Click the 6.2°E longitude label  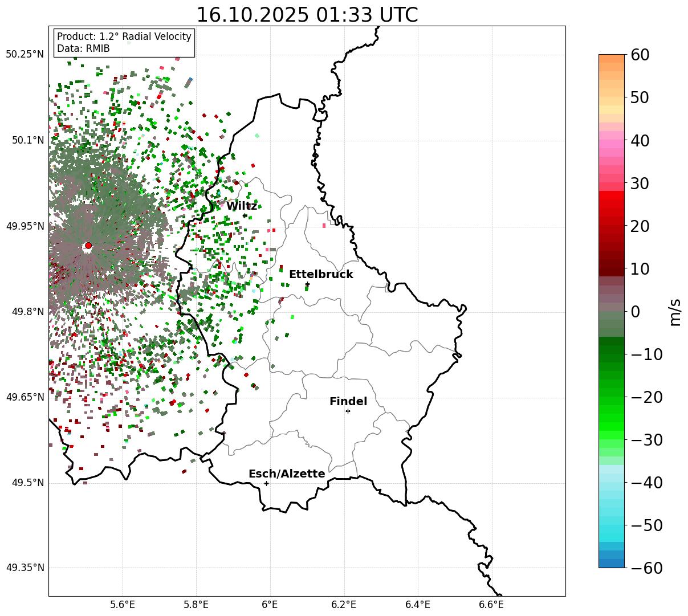click(x=344, y=604)
